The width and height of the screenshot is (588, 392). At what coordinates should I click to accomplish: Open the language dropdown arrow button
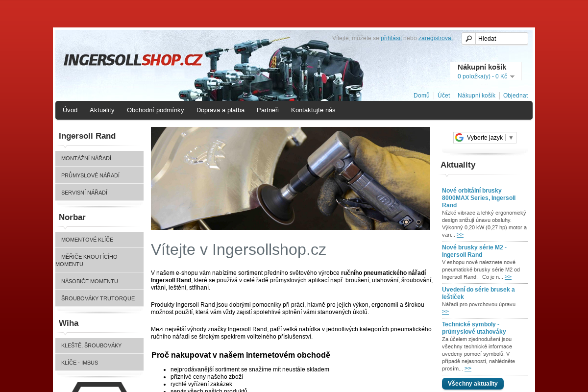point(512,137)
